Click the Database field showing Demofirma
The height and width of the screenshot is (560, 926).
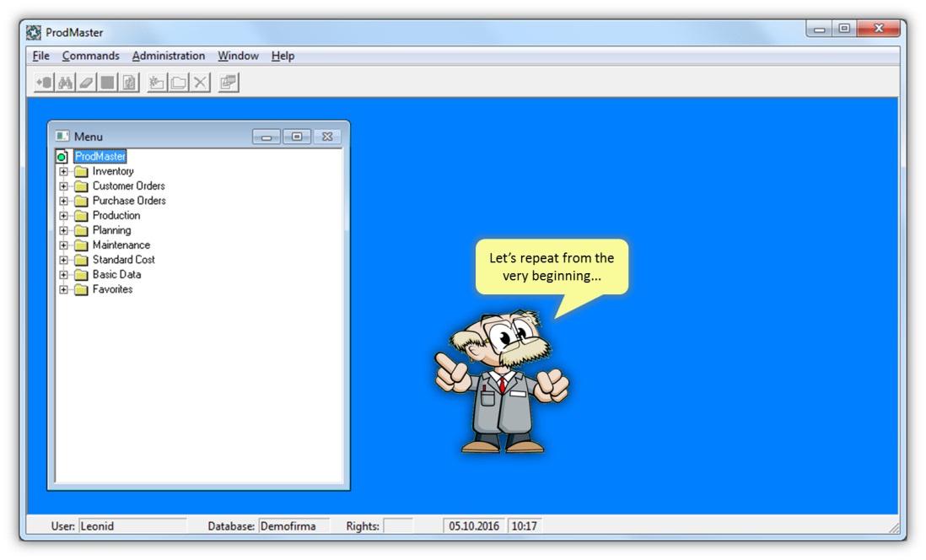(x=293, y=525)
